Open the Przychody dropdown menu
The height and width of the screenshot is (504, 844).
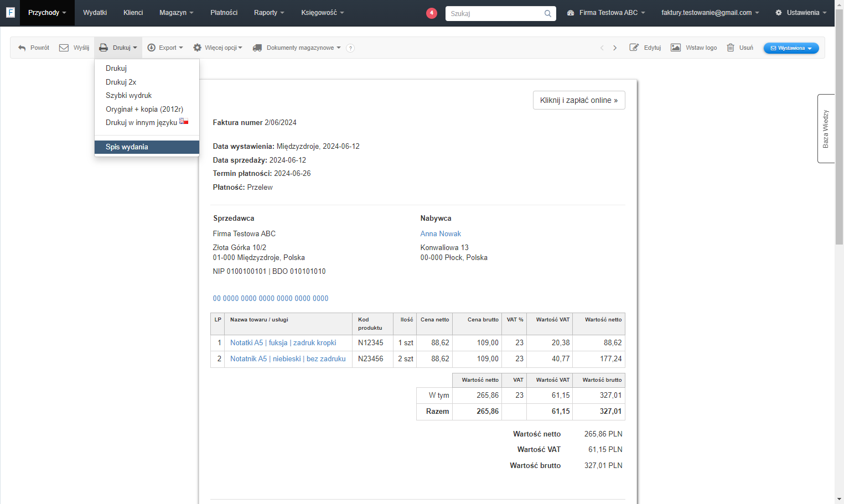(x=47, y=13)
